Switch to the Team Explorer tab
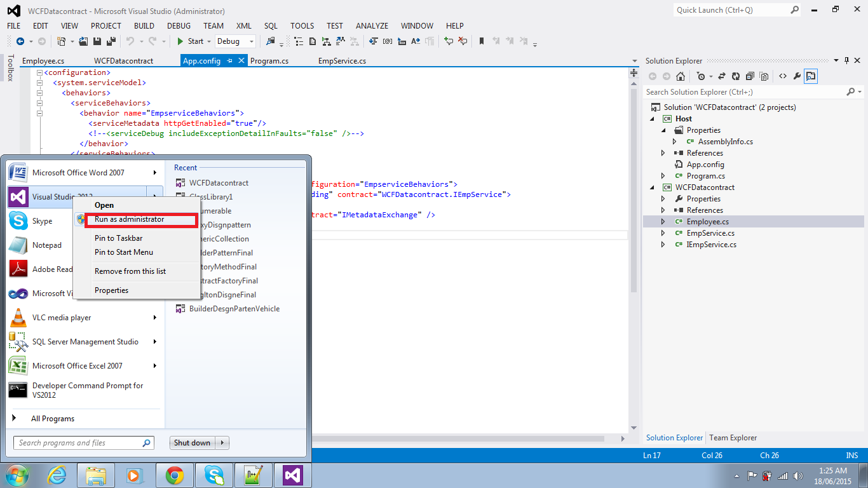The height and width of the screenshot is (488, 868). (733, 438)
